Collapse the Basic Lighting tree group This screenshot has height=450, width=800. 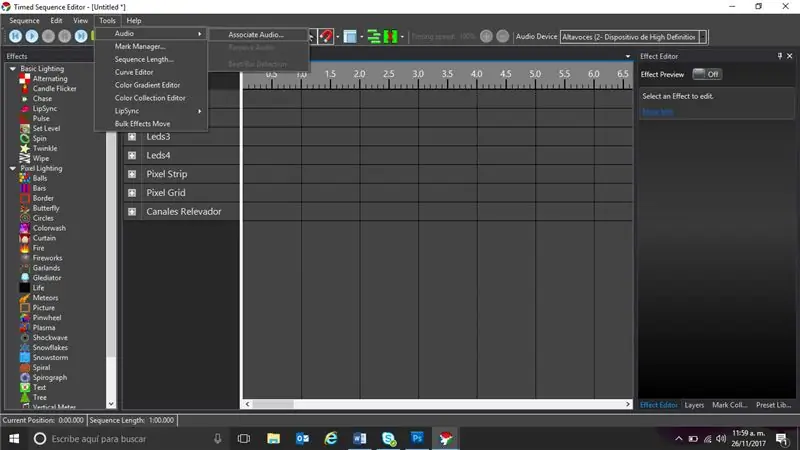click(x=13, y=68)
